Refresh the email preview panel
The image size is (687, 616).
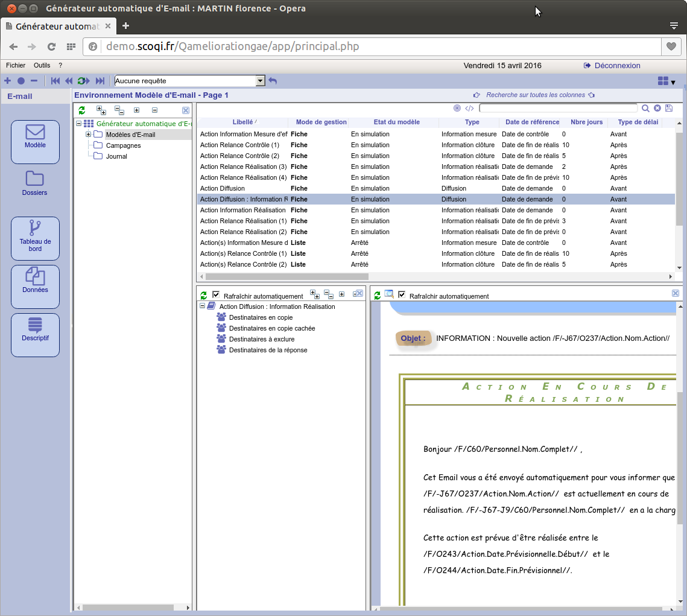pyautogui.click(x=377, y=296)
